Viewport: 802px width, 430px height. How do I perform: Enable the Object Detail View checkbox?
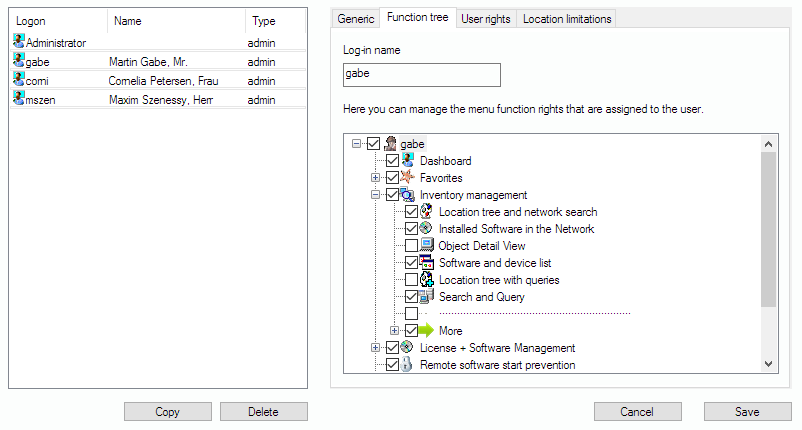click(x=411, y=246)
